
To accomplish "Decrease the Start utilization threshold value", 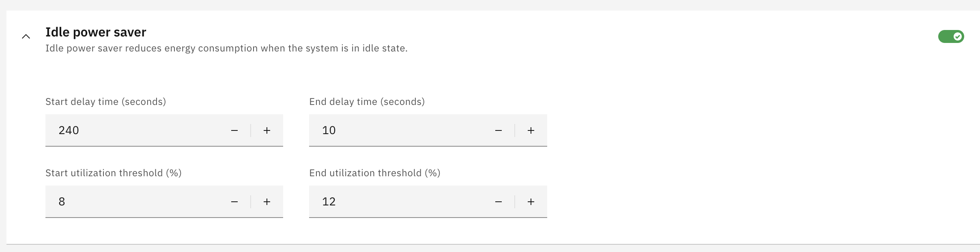I will [x=234, y=201].
